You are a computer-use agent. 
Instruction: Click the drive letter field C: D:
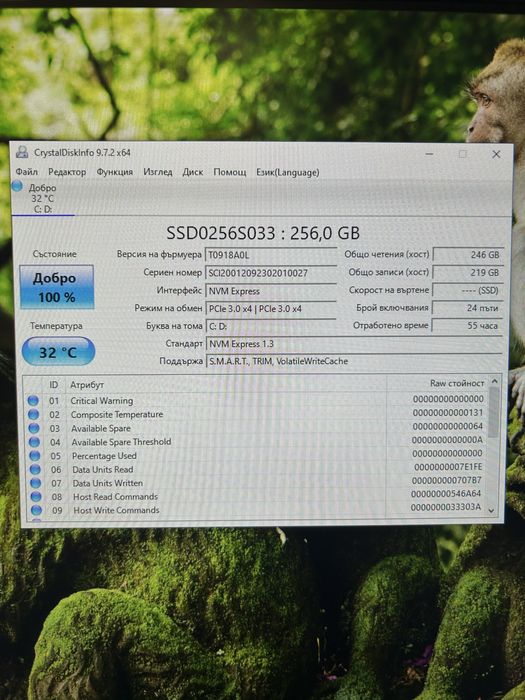pos(271,326)
